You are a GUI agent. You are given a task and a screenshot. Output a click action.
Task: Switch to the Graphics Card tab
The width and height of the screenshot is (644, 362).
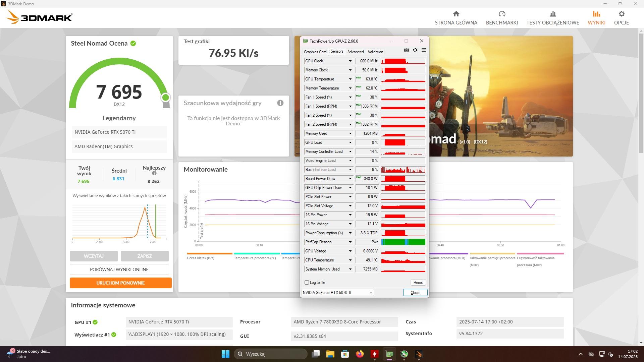click(315, 52)
